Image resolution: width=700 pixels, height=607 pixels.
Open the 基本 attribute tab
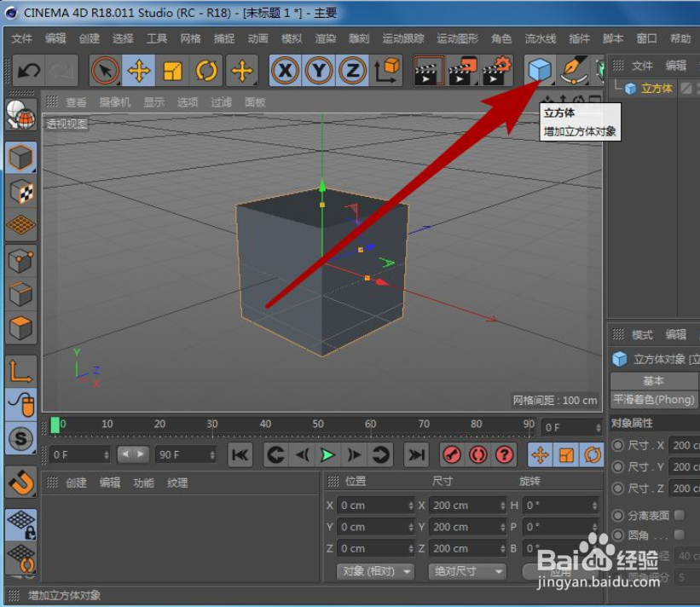654,381
